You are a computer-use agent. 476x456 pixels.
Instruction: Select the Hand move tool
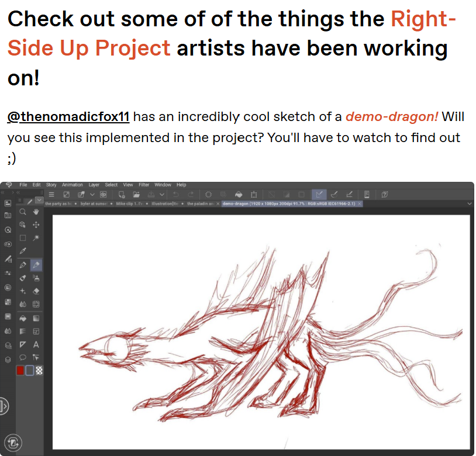point(36,212)
